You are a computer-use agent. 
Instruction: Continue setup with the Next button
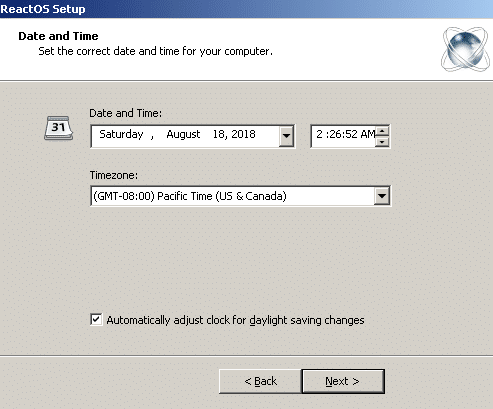(x=343, y=381)
